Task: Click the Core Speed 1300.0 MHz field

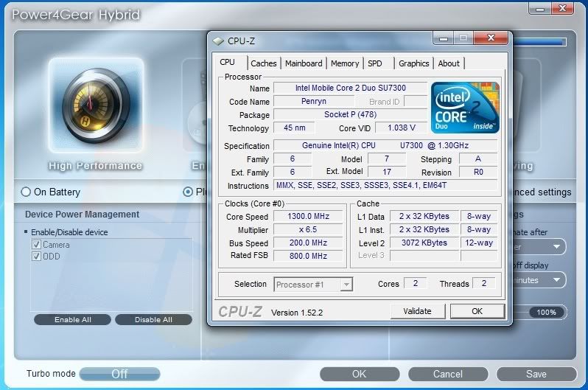Action: [x=308, y=216]
